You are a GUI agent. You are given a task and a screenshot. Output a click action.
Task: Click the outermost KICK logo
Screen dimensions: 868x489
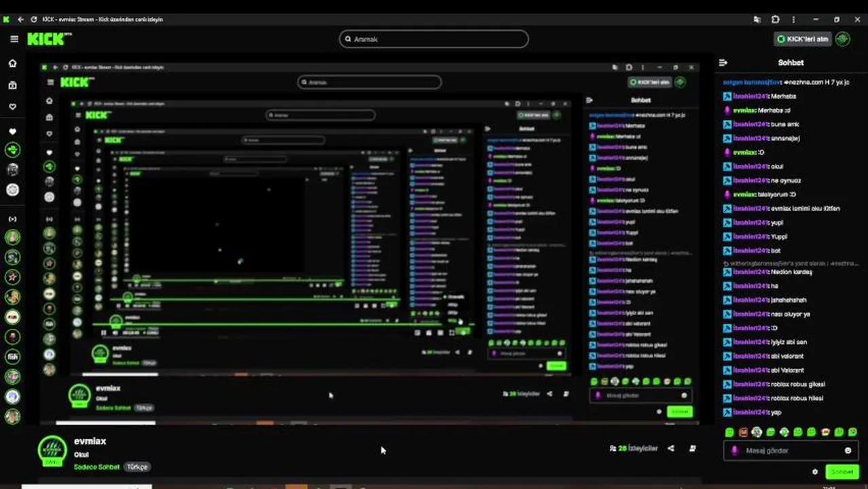click(x=50, y=39)
